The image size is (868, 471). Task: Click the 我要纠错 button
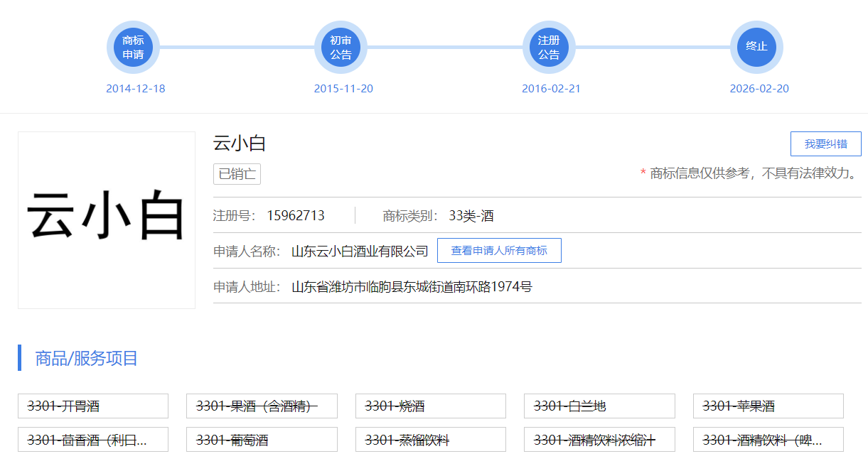point(826,144)
